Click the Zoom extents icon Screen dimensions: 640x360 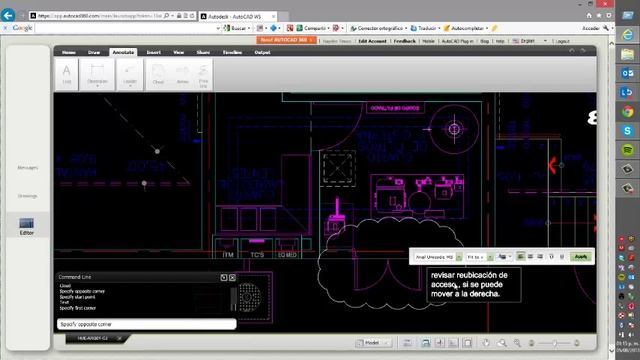pyautogui.click(x=517, y=343)
